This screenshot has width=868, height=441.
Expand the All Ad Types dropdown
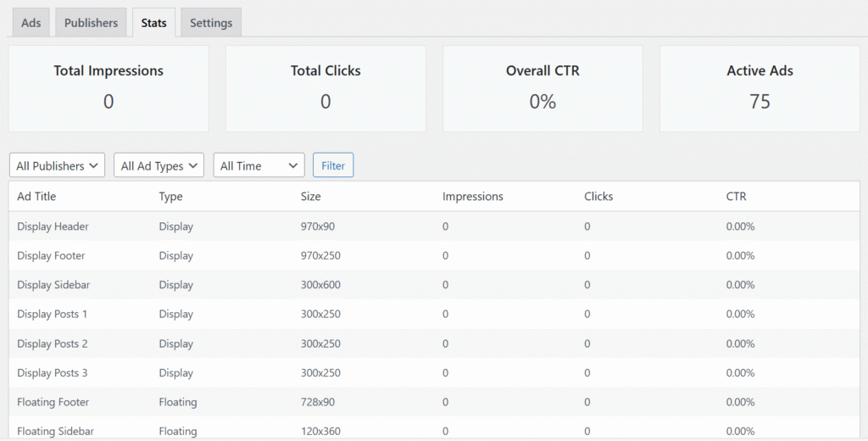coord(159,165)
